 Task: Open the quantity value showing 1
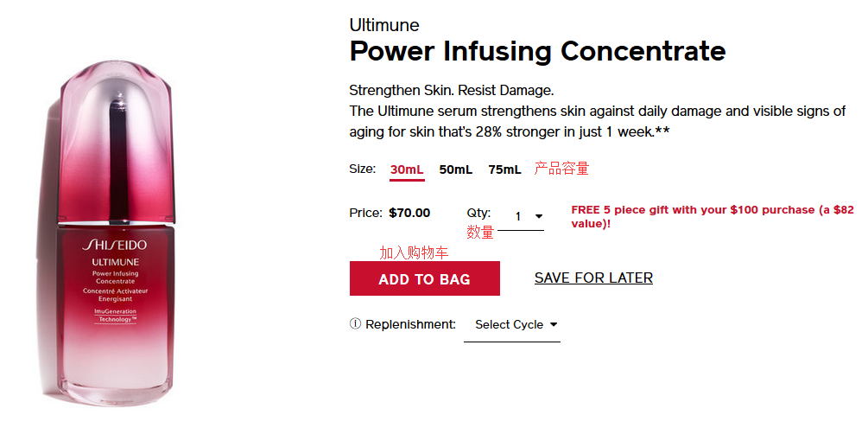[x=519, y=217]
